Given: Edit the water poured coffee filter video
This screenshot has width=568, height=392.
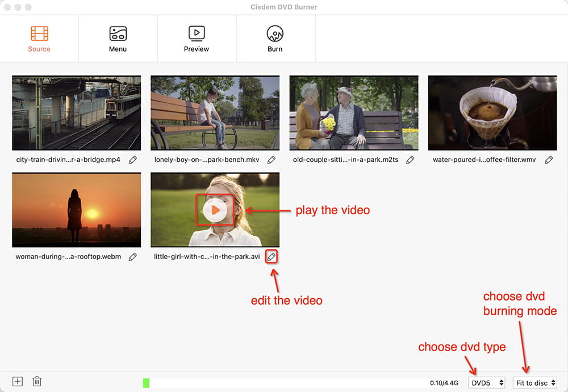Looking at the screenshot, I should [549, 160].
